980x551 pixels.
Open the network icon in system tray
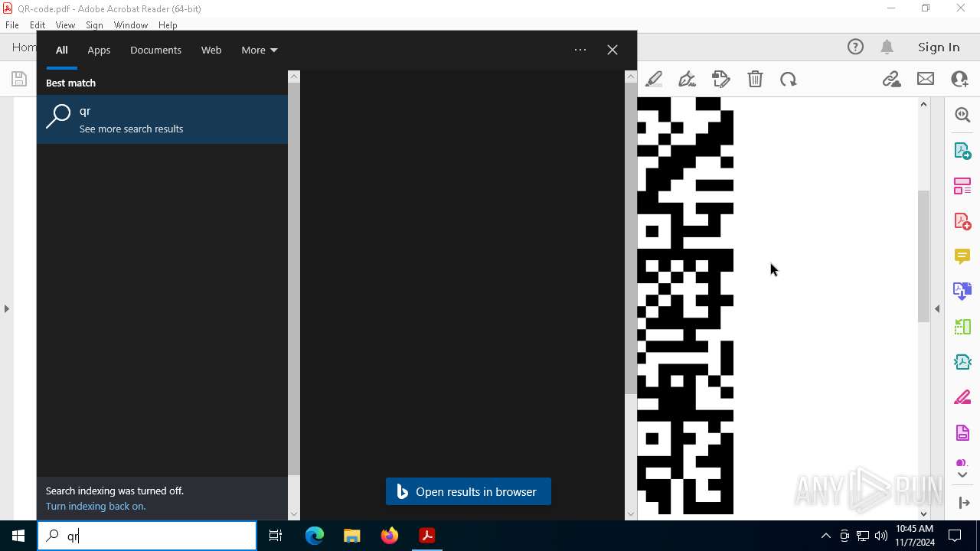click(x=863, y=536)
